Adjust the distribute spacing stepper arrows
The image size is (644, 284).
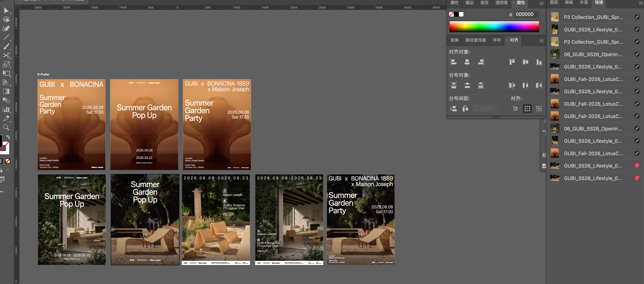pos(476,108)
